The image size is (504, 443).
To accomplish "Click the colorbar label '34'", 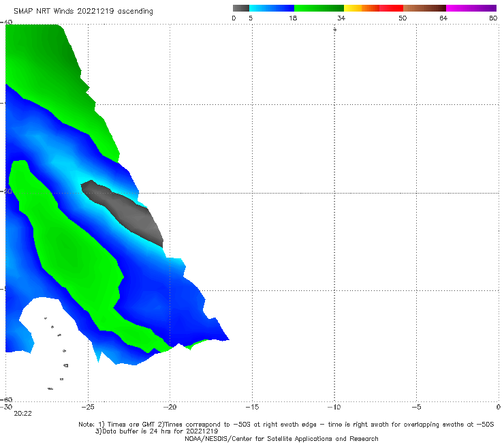I will pos(341,18).
